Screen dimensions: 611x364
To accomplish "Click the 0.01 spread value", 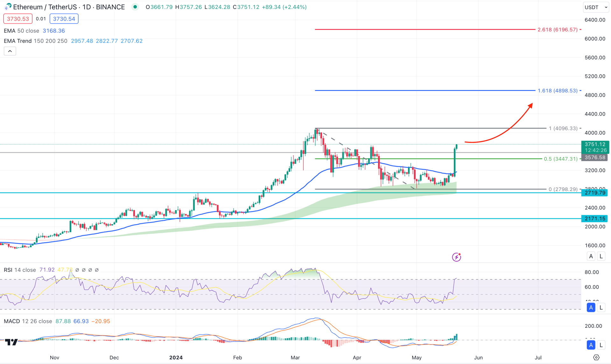I will [41, 19].
